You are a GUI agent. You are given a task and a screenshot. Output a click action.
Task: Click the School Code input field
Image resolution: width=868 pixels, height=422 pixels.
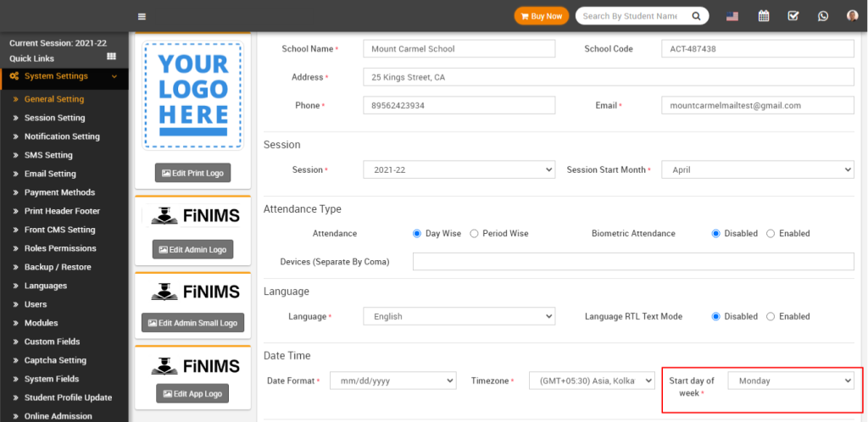coord(758,48)
